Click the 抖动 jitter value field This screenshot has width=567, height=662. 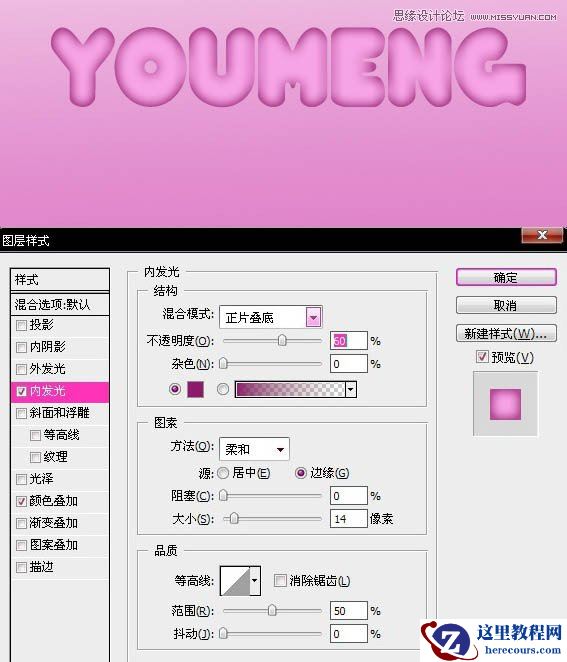point(349,634)
